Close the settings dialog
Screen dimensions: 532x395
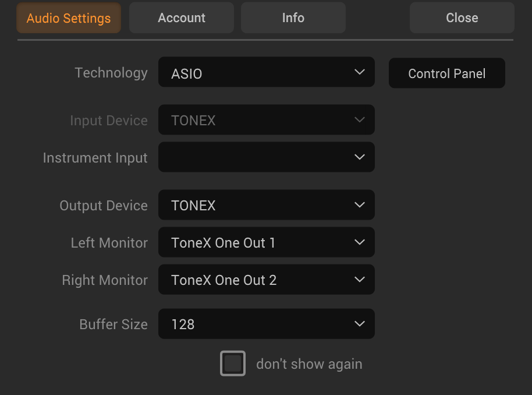point(462,18)
